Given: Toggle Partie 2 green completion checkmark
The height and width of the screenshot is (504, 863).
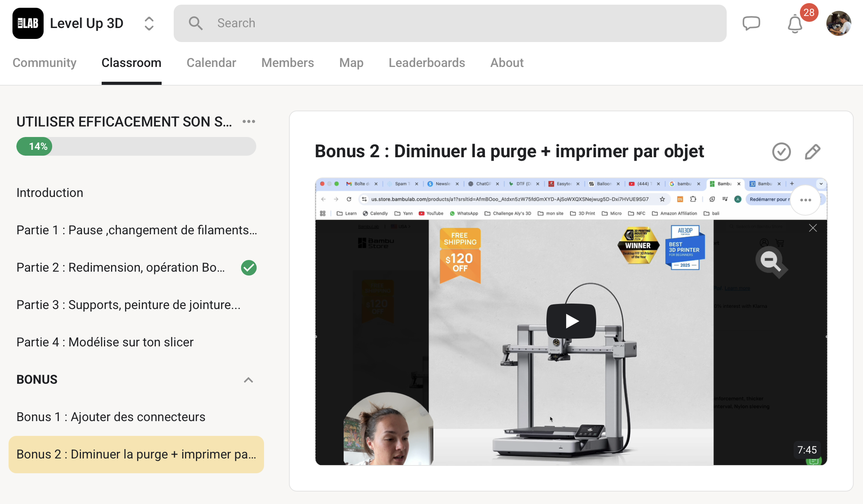Looking at the screenshot, I should (x=249, y=268).
